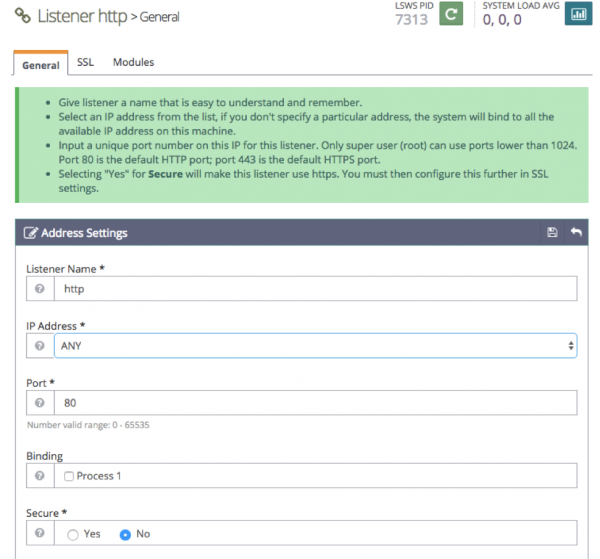Click the help icon beside Binding
This screenshot has height=559, width=600.
39,475
